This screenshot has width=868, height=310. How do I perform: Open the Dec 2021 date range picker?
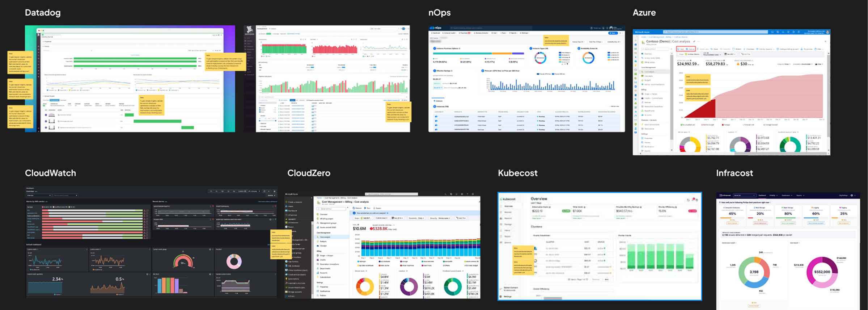730,54
